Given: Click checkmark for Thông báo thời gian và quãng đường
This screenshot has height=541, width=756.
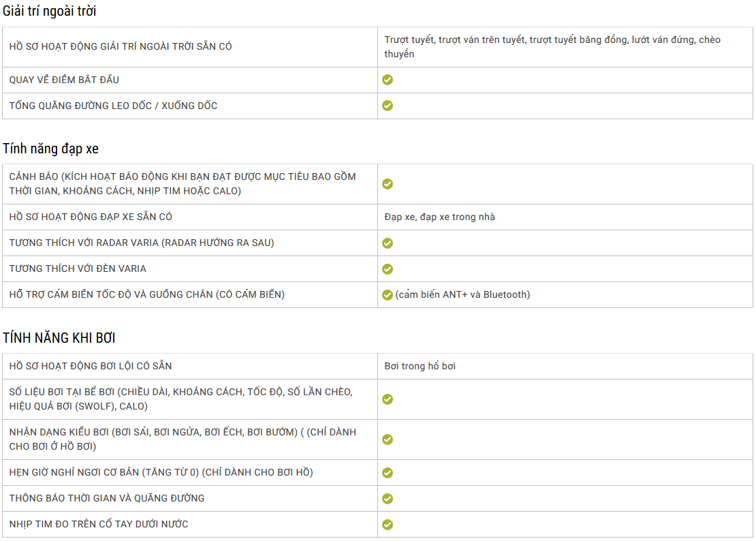Looking at the screenshot, I should click(x=387, y=499).
